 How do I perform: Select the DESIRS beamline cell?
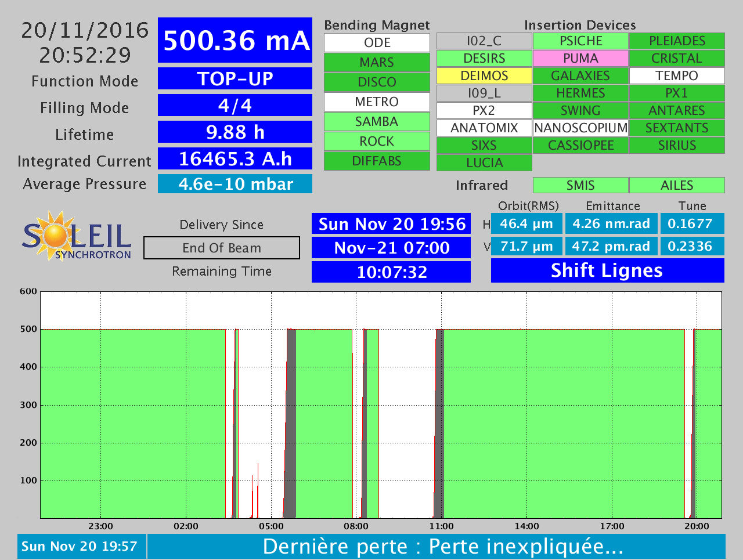pos(484,58)
